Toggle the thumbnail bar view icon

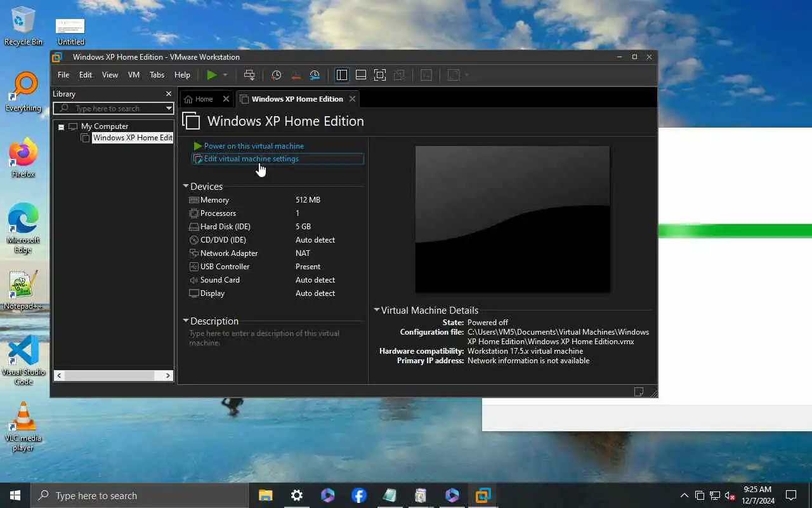click(361, 75)
